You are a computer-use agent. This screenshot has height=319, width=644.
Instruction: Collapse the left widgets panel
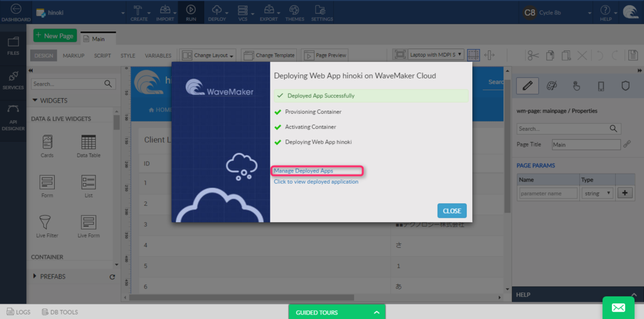coord(31,70)
